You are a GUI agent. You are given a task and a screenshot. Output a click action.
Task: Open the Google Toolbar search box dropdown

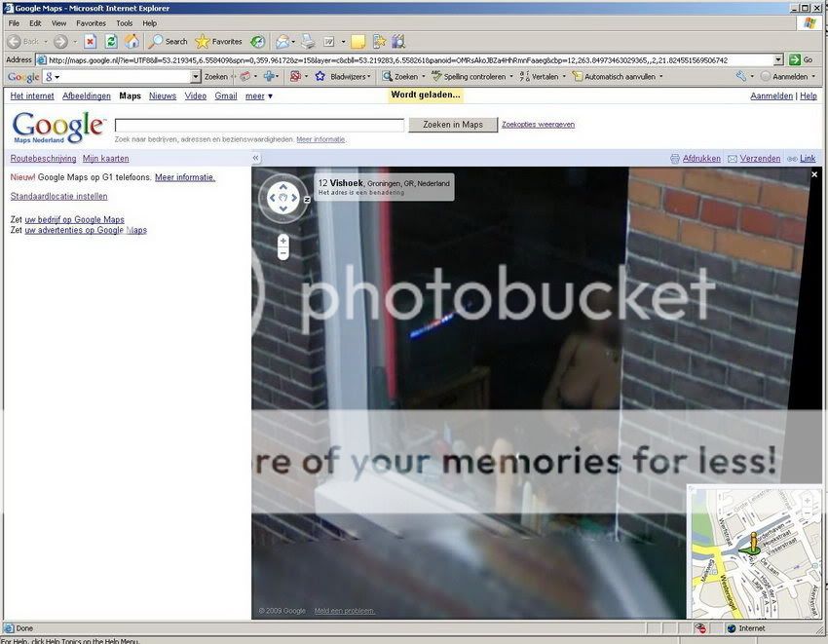point(196,77)
